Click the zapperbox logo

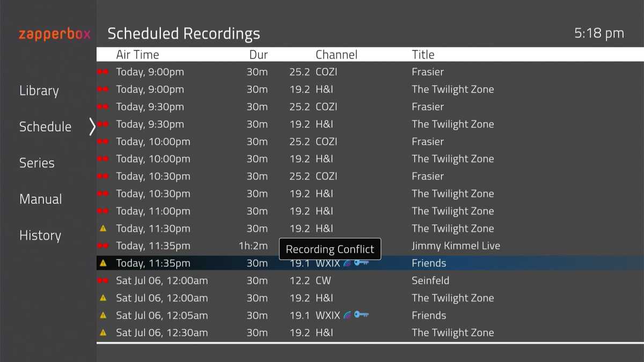[55, 35]
